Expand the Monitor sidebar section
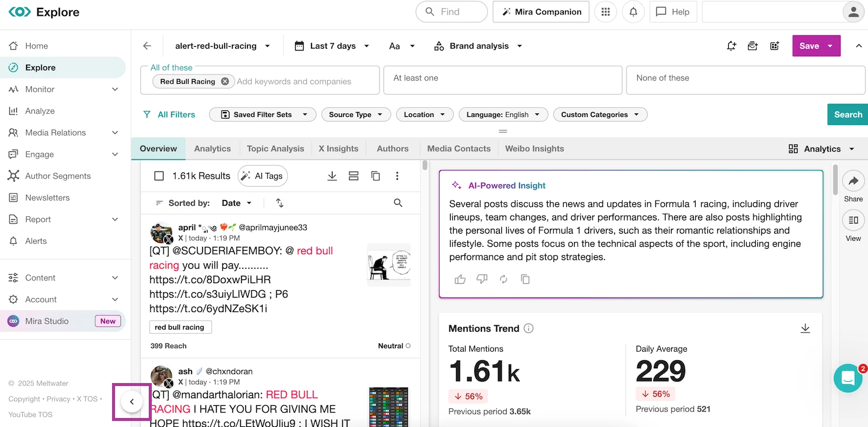The width and height of the screenshot is (868, 427). tap(115, 89)
